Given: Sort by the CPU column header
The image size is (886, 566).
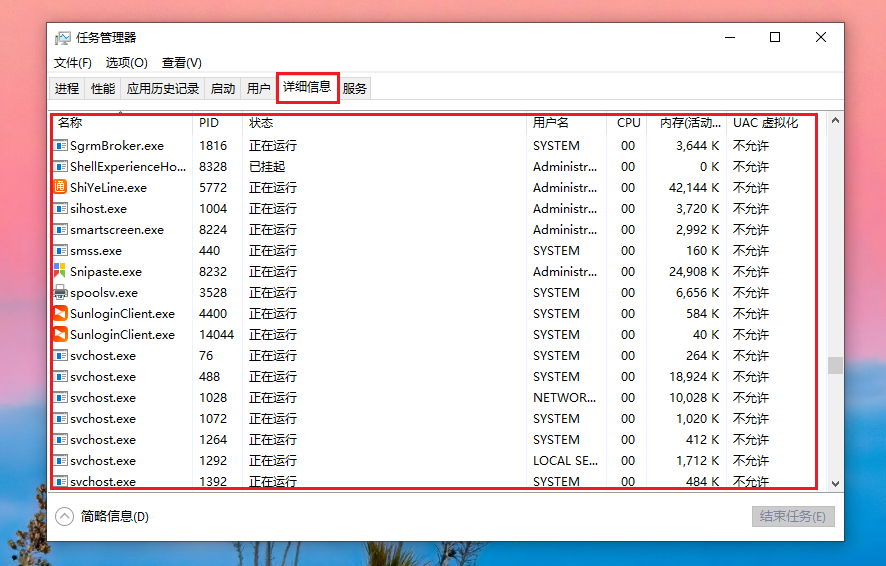Looking at the screenshot, I should click(628, 123).
